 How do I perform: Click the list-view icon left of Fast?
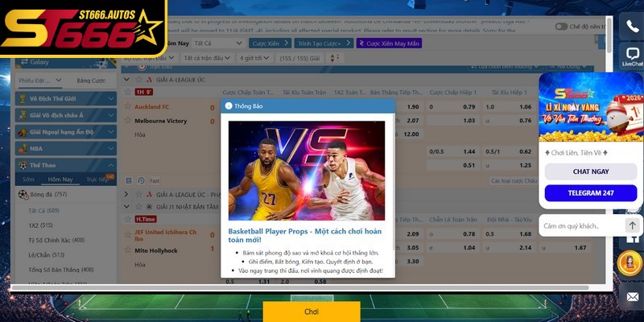point(129,180)
